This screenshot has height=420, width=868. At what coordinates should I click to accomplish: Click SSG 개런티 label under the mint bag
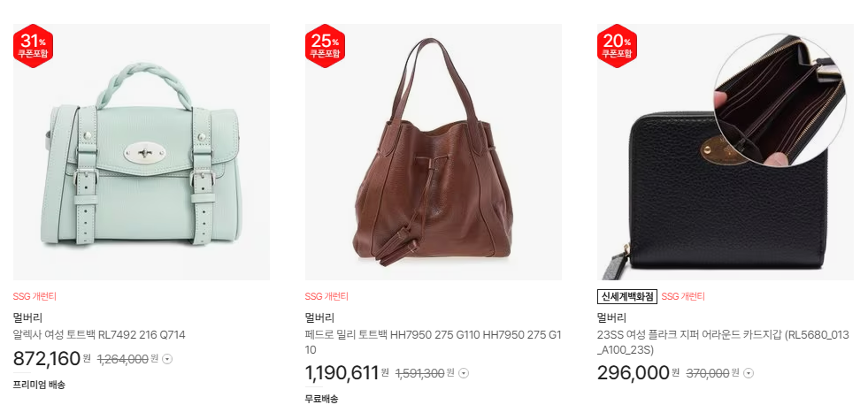[35, 296]
